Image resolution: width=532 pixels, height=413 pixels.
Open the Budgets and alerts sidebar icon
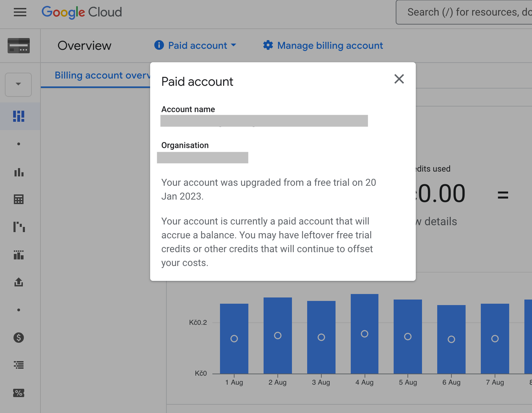[x=19, y=255]
